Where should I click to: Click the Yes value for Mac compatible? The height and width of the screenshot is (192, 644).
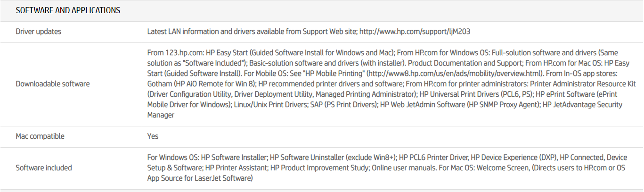(x=153, y=136)
